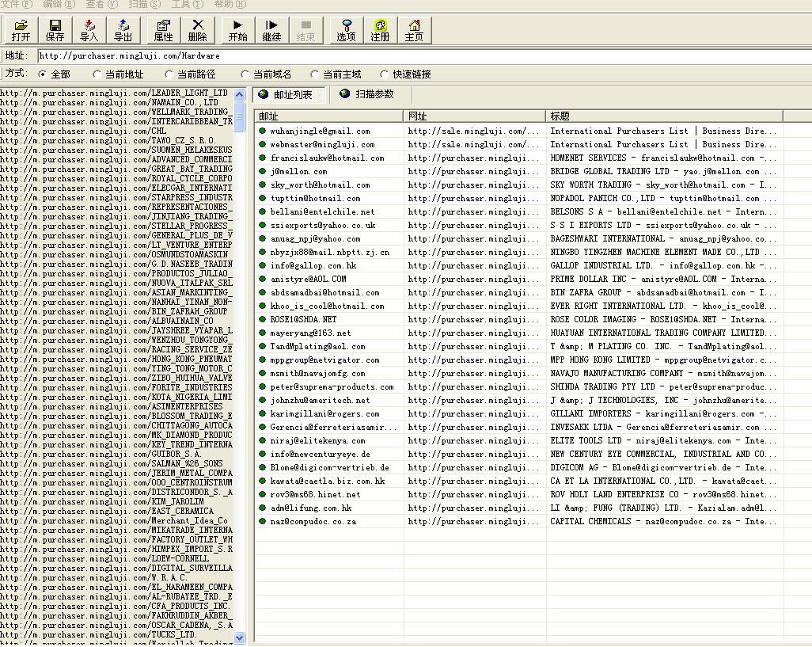Open 属性 (Properties) from the toolbar
Viewport: 812px width, 647px height.
[x=164, y=30]
